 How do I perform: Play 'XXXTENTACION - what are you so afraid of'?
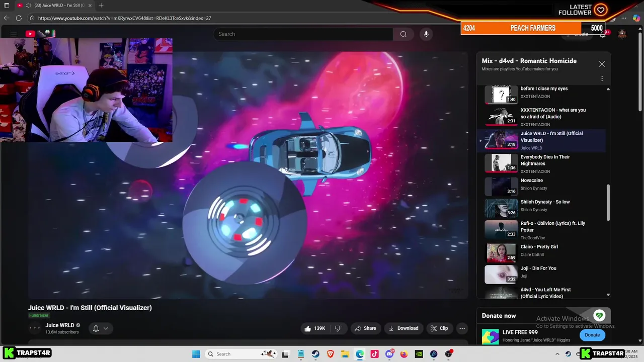(x=541, y=117)
